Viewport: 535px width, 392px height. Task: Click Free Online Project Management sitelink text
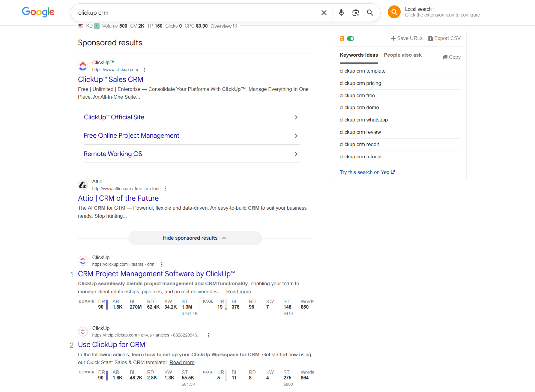[x=131, y=136]
